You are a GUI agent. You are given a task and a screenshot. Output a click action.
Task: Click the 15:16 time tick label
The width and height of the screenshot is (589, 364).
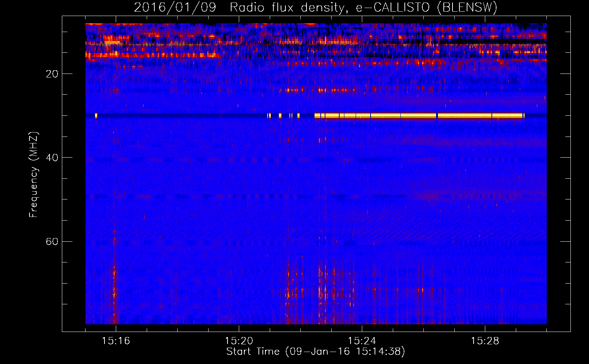click(x=116, y=341)
